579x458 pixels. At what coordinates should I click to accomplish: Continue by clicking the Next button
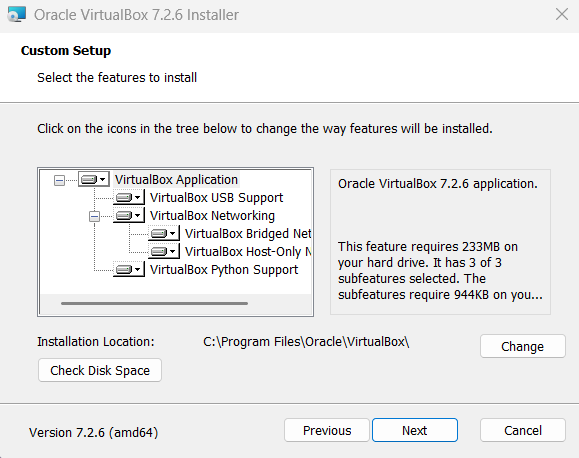coord(415,430)
